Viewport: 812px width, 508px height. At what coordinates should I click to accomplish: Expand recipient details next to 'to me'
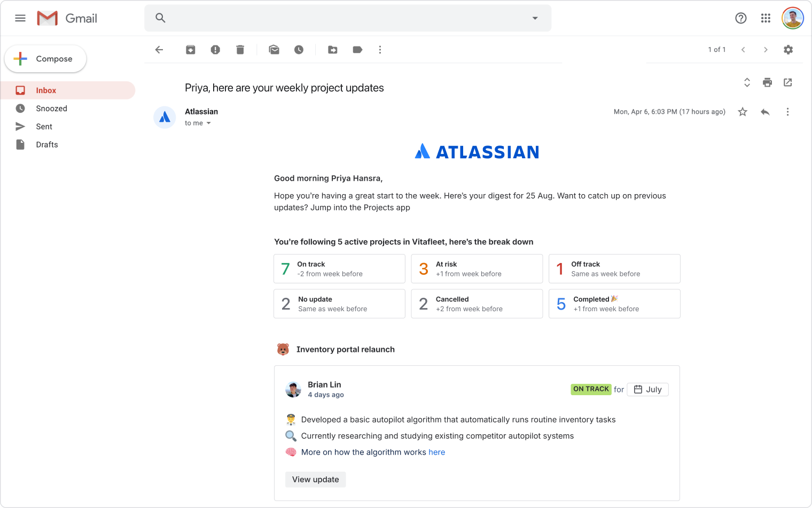click(208, 124)
